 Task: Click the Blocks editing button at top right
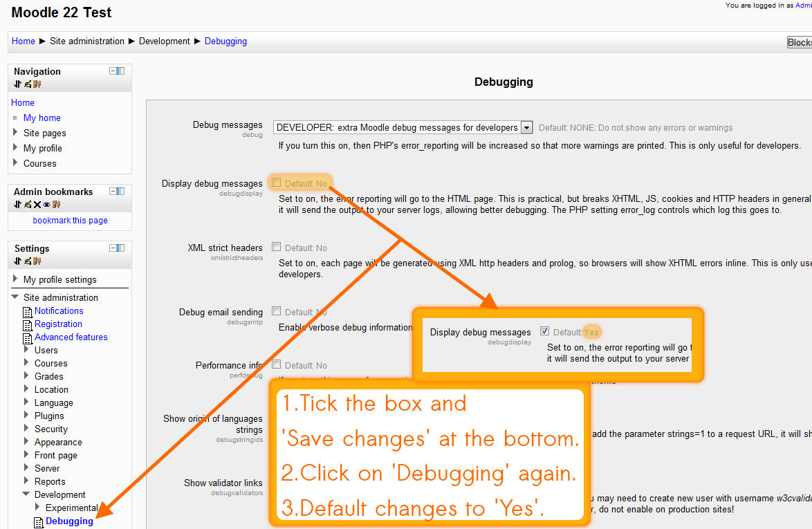(799, 42)
